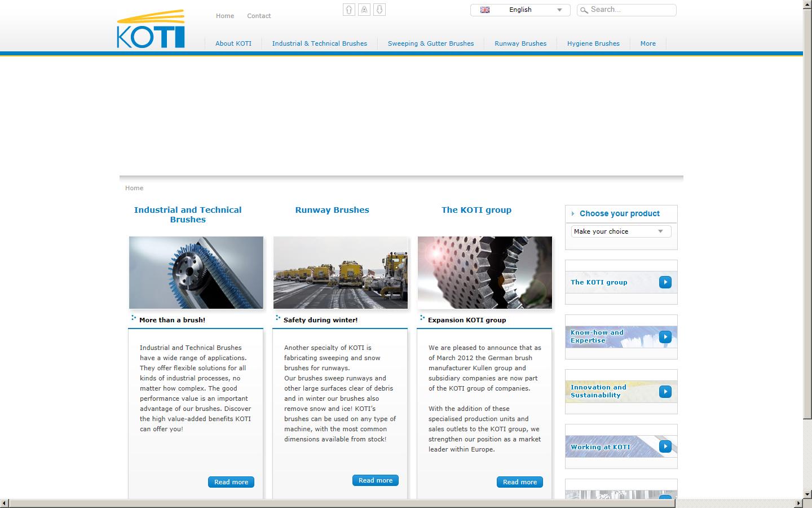Open the Contact link in the header
The image size is (812, 508).
pos(259,16)
